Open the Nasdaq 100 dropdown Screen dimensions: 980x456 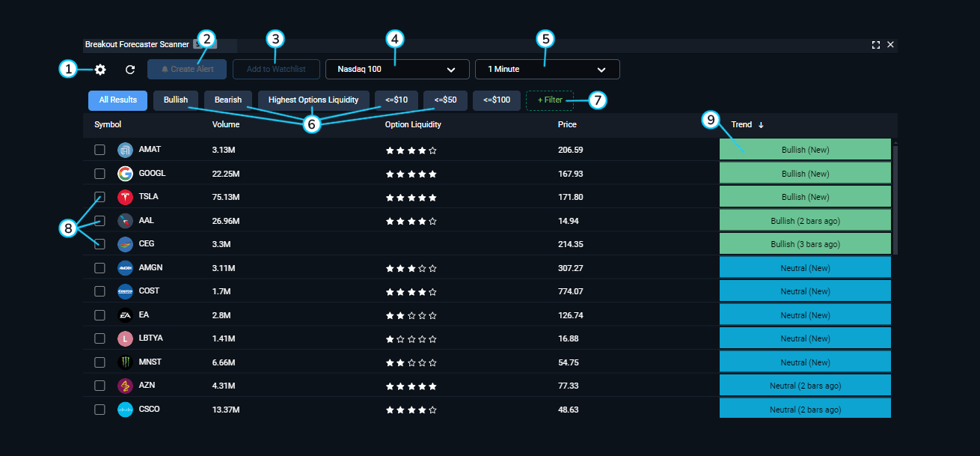397,69
